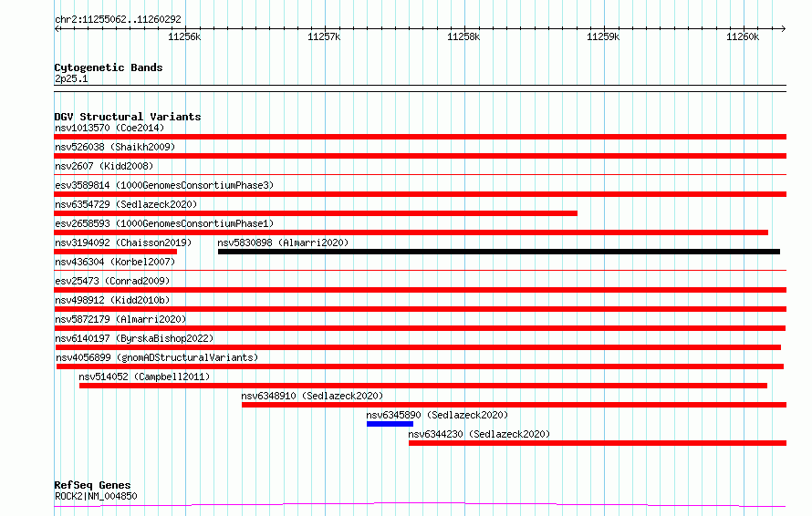Click the red bar of nsv6354729

[316, 213]
